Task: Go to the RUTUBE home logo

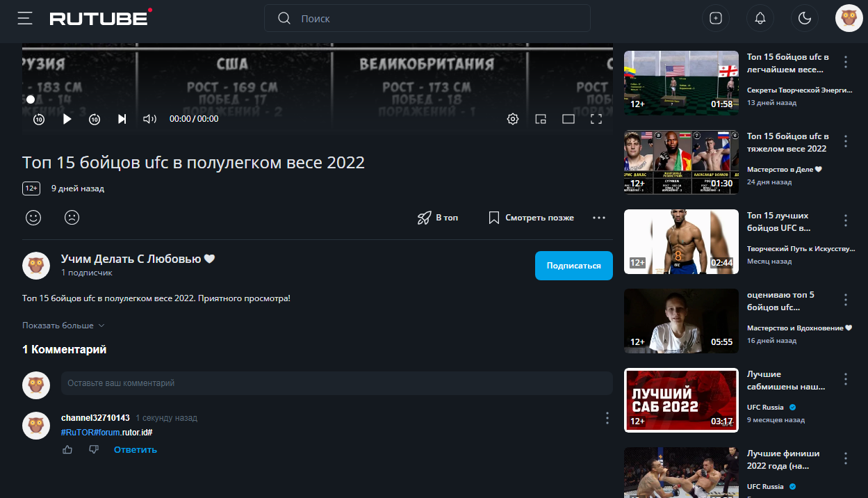Action: (x=101, y=17)
